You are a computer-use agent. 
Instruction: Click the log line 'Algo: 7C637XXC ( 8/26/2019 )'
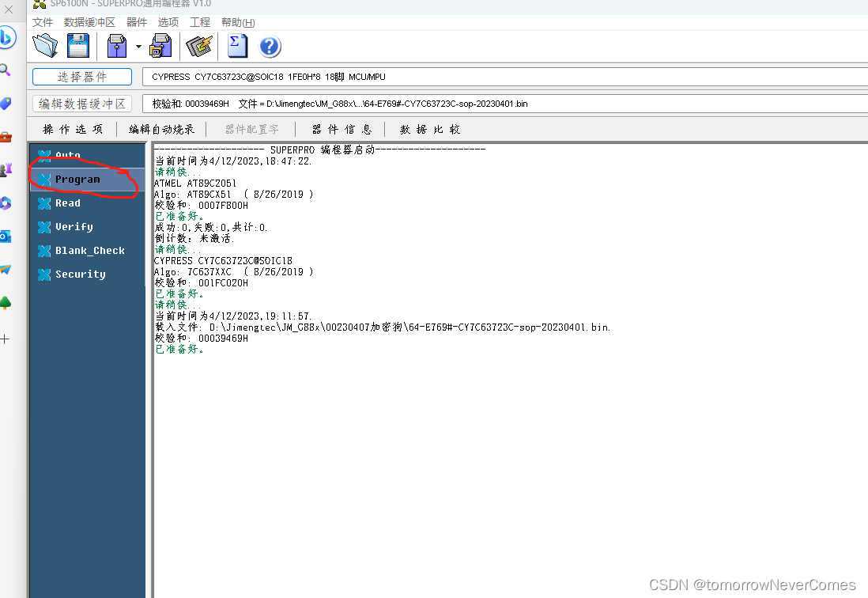pyautogui.click(x=234, y=272)
